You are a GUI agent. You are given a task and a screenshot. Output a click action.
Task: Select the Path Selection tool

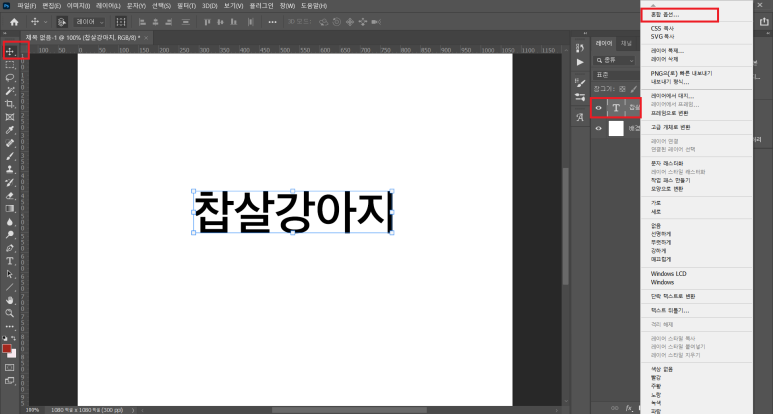click(x=10, y=274)
